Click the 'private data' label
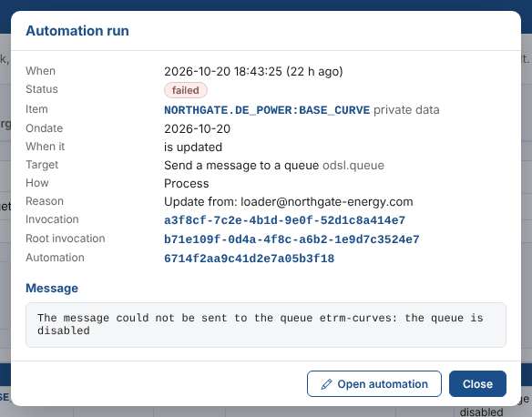This screenshot has height=417, width=532. 406,110
